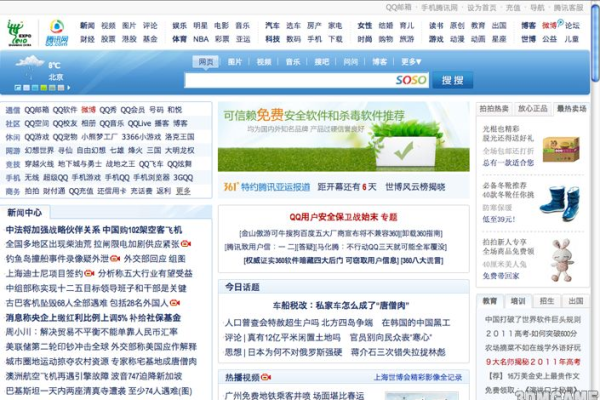The image size is (600, 400).
Task: Open 车船税改 topic headline
Action: pyautogui.click(x=341, y=305)
